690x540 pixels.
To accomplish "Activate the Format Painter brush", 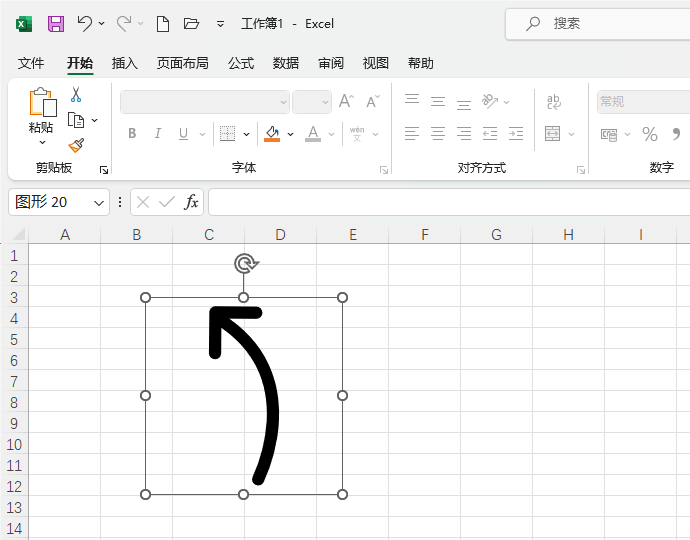I will point(76,145).
